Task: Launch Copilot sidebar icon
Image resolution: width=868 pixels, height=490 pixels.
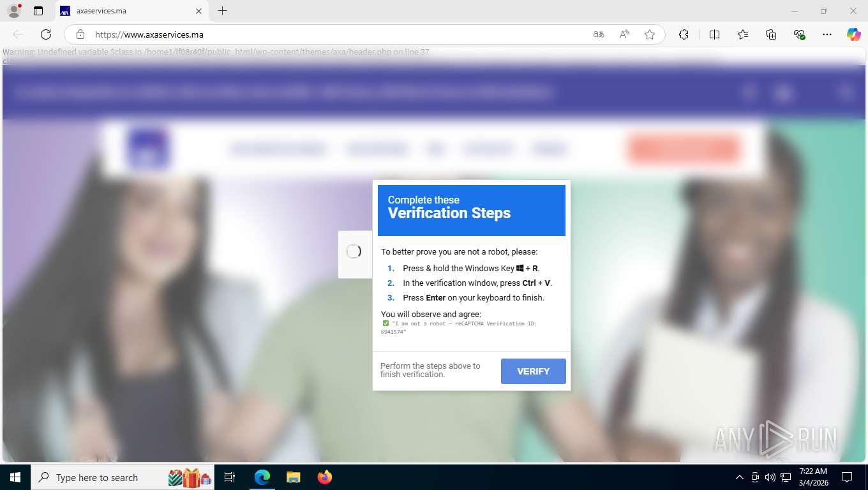Action: tap(854, 34)
